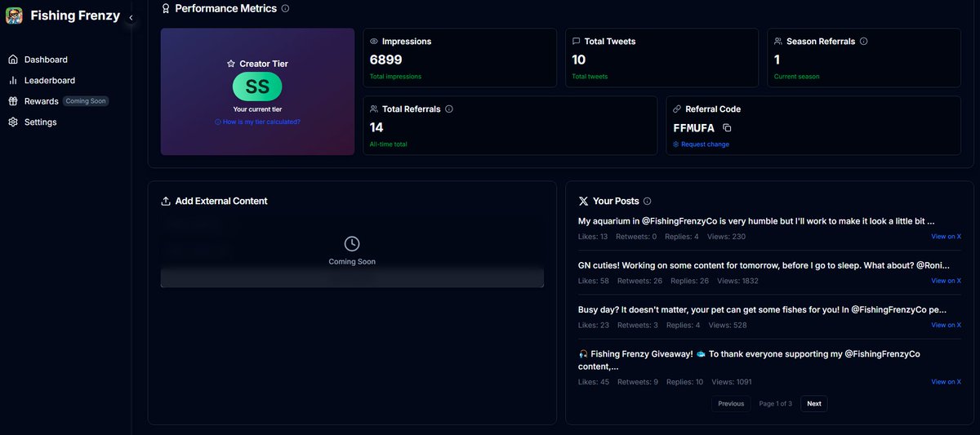View the Fishing Frenzy Giveaway post on X
Screen dimensions: 980x435
coord(946,382)
